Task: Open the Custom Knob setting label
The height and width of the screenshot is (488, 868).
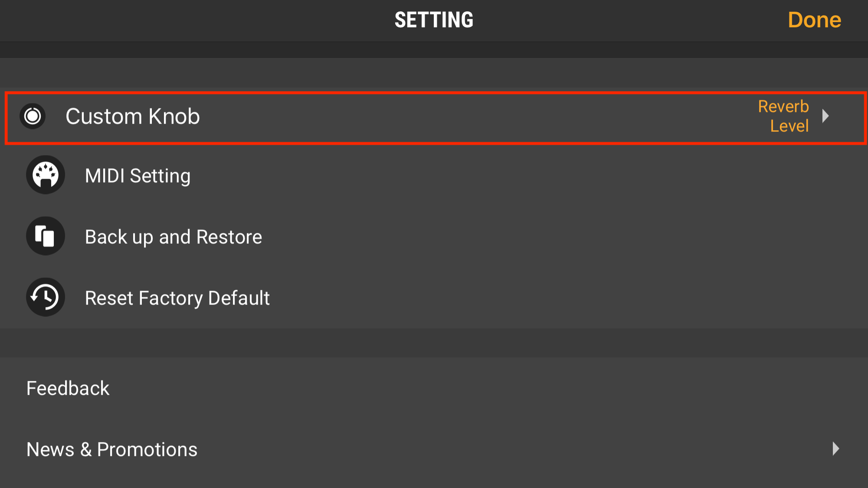Action: coord(132,116)
